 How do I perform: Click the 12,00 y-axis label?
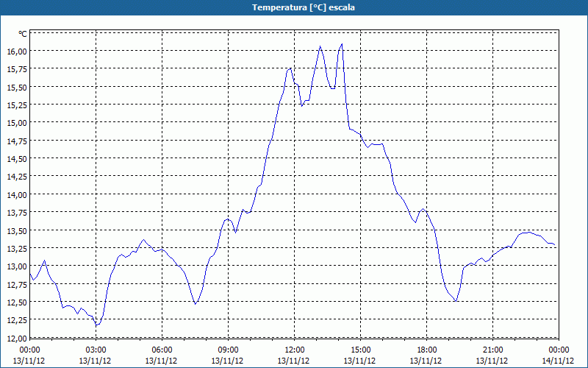coord(17,338)
